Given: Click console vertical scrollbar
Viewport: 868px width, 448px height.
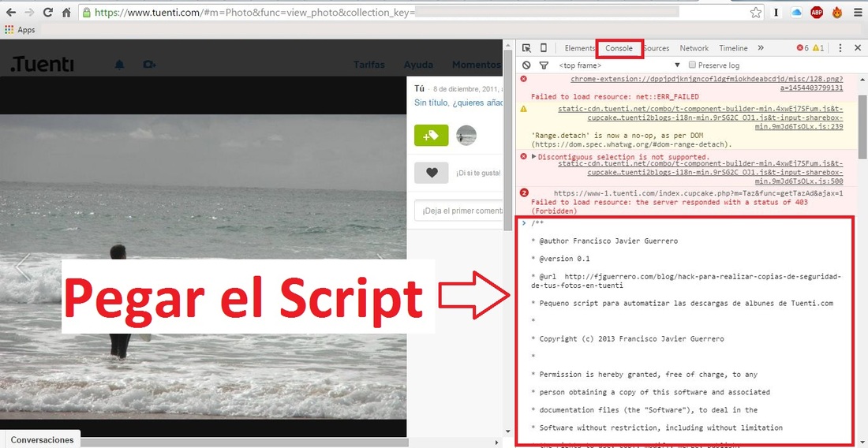Looking at the screenshot, I should pyautogui.click(x=862, y=127).
